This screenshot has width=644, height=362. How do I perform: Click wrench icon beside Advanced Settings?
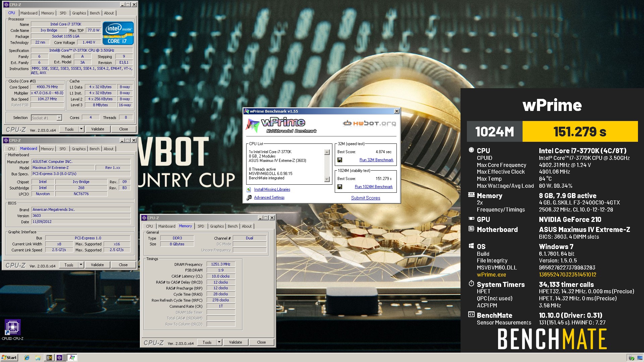point(249,198)
